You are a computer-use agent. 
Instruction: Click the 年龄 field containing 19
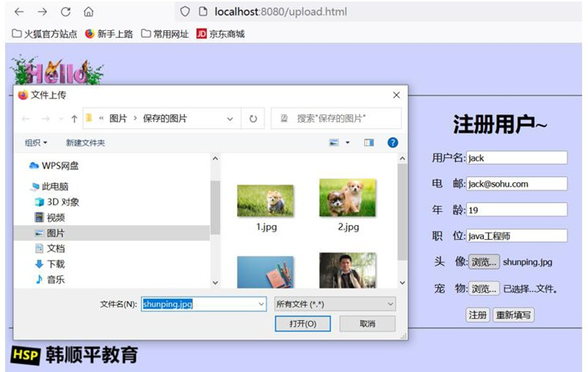point(517,210)
